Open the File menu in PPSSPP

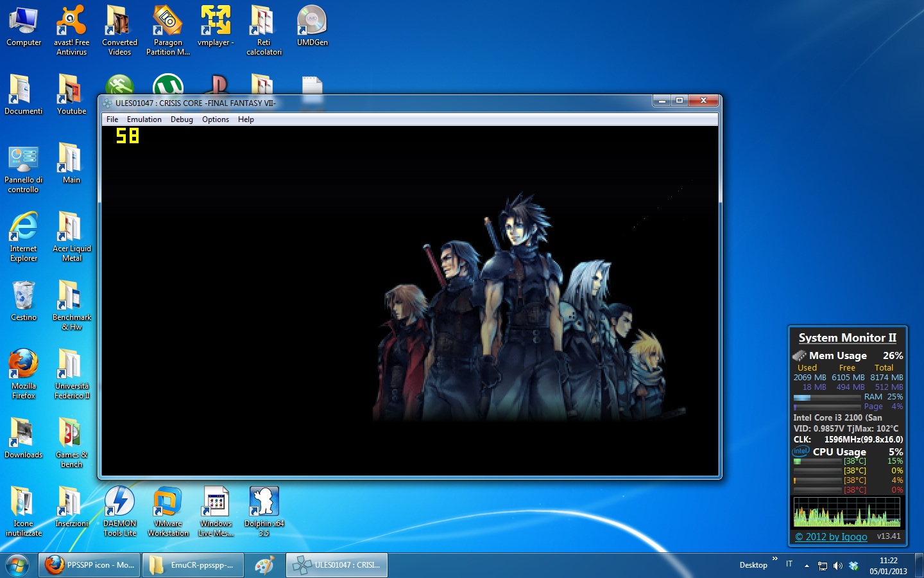click(112, 119)
